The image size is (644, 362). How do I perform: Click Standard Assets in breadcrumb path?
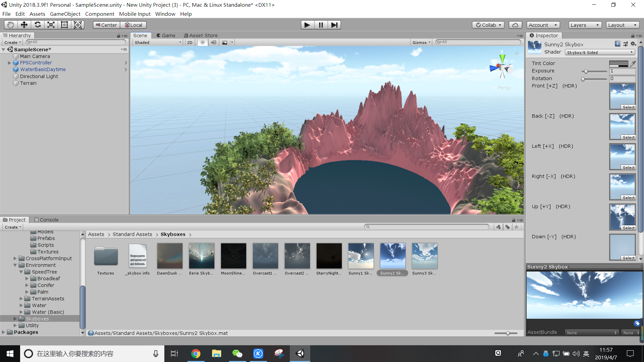132,234
